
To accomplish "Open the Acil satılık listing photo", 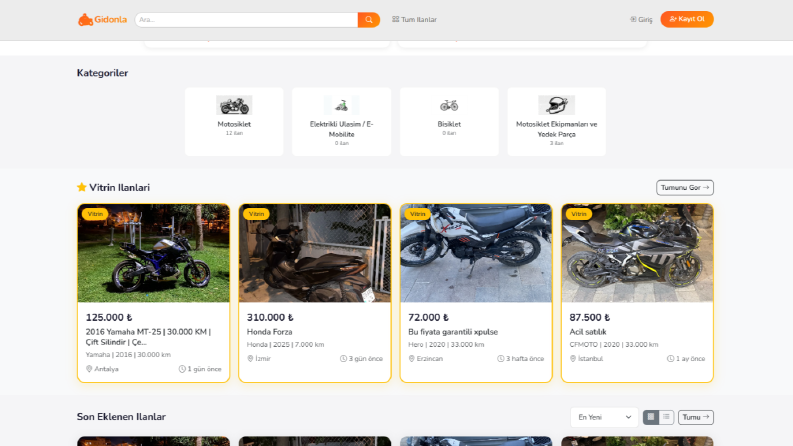I will [637, 253].
